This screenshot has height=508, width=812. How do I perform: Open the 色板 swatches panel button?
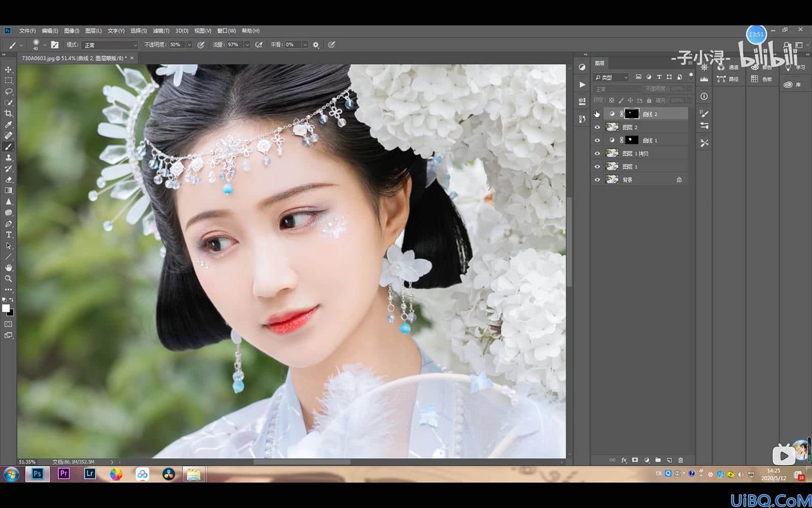point(762,79)
